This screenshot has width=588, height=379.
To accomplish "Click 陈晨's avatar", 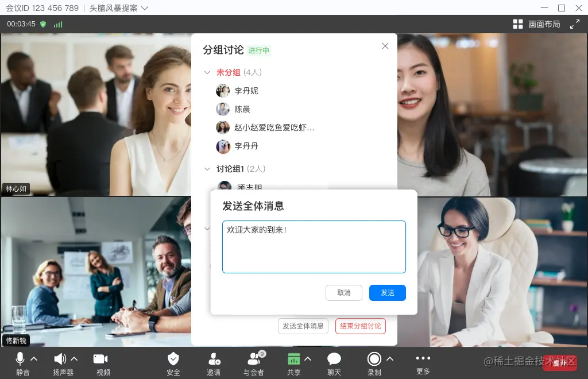I will 223,109.
